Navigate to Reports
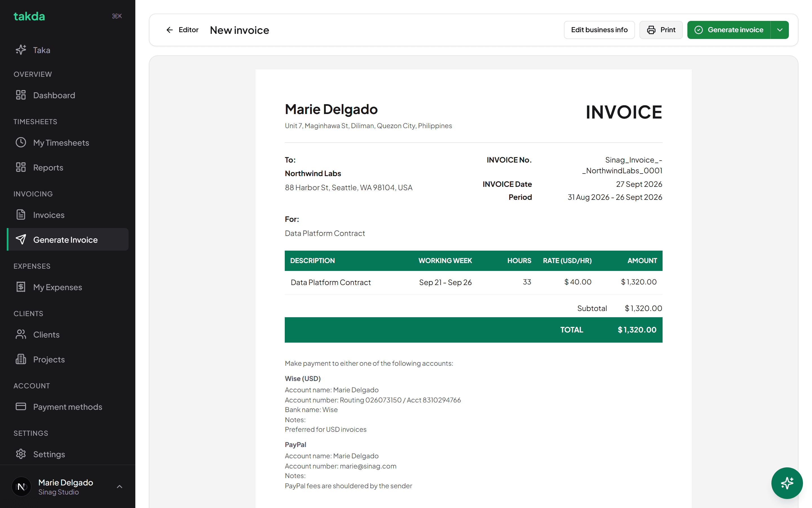 (x=67, y=168)
